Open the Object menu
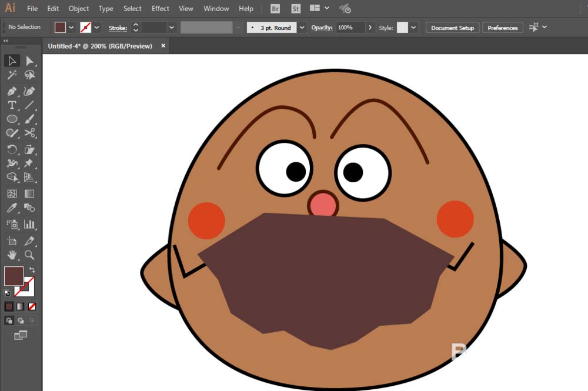Screen dimensions: 588x391 click(79, 9)
